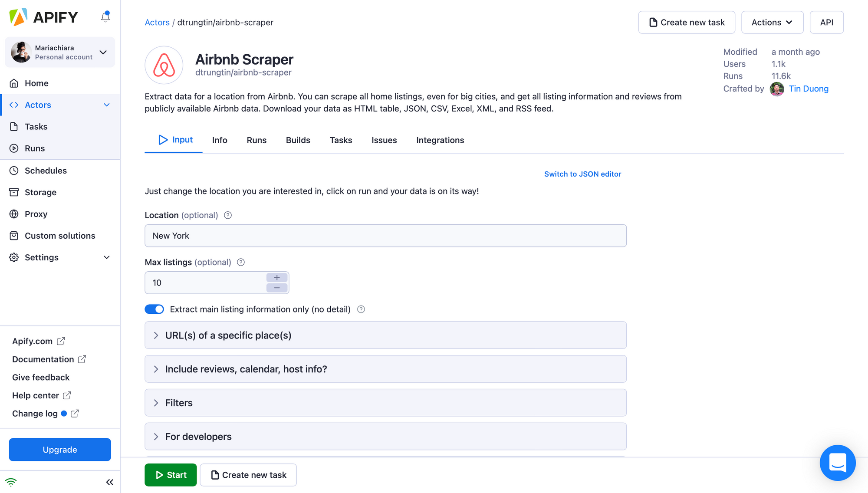Screen dimensions: 868x493
Task: Expand URL(s) of a specific place(s) section
Action: point(385,335)
